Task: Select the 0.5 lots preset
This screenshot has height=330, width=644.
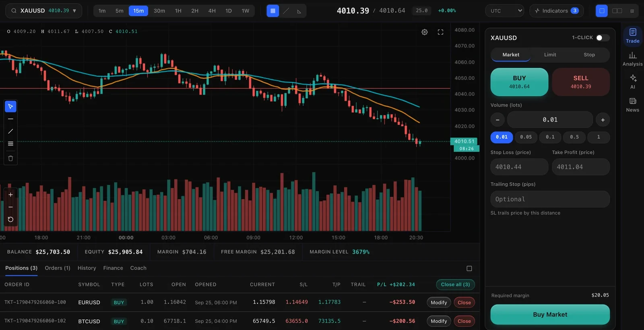Action: pos(574,137)
